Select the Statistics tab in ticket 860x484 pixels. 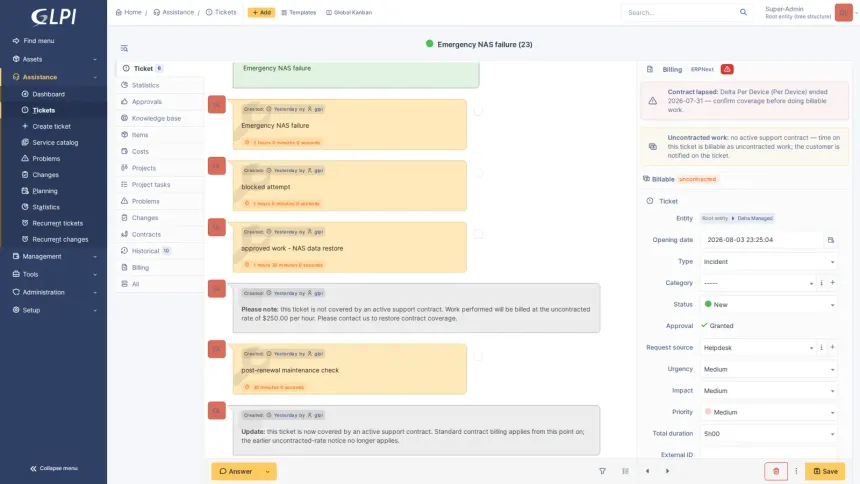160,85
